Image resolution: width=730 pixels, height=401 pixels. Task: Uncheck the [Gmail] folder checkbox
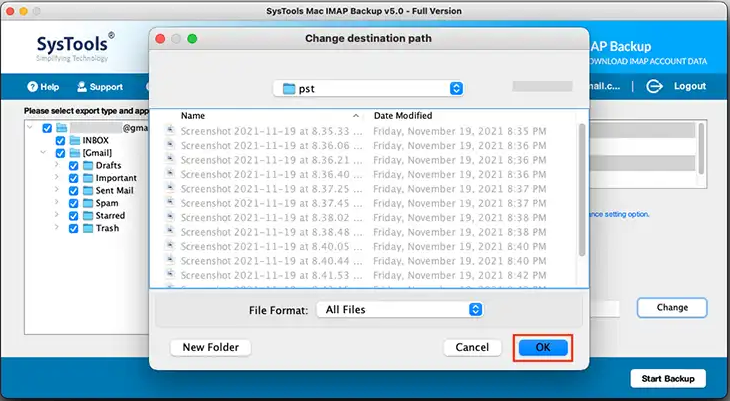pyautogui.click(x=60, y=153)
